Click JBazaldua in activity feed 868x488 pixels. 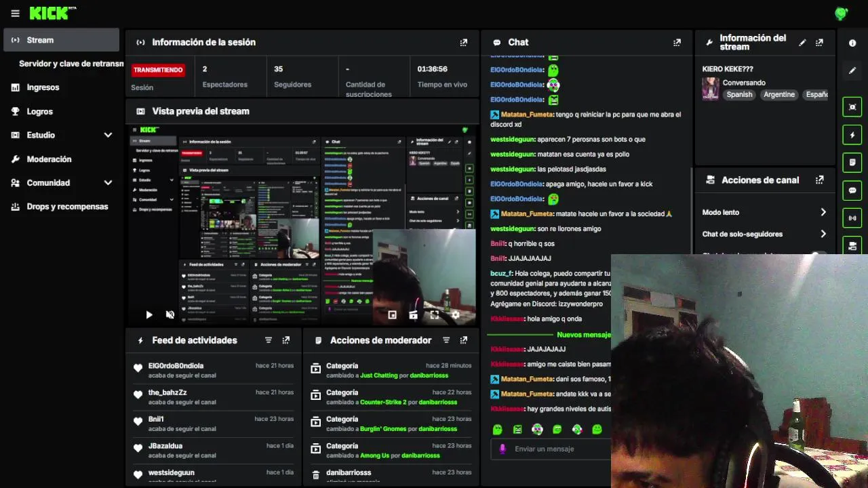165,446
